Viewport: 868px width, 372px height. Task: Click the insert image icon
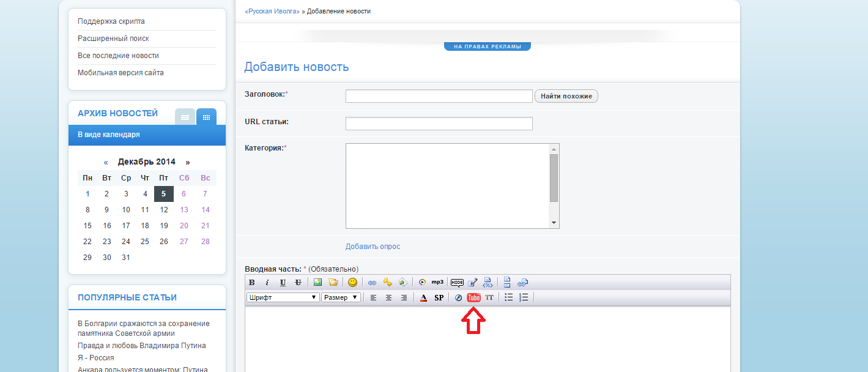pyautogui.click(x=317, y=282)
